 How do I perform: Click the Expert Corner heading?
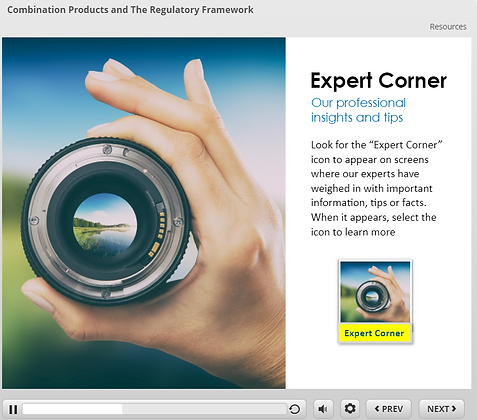[379, 81]
